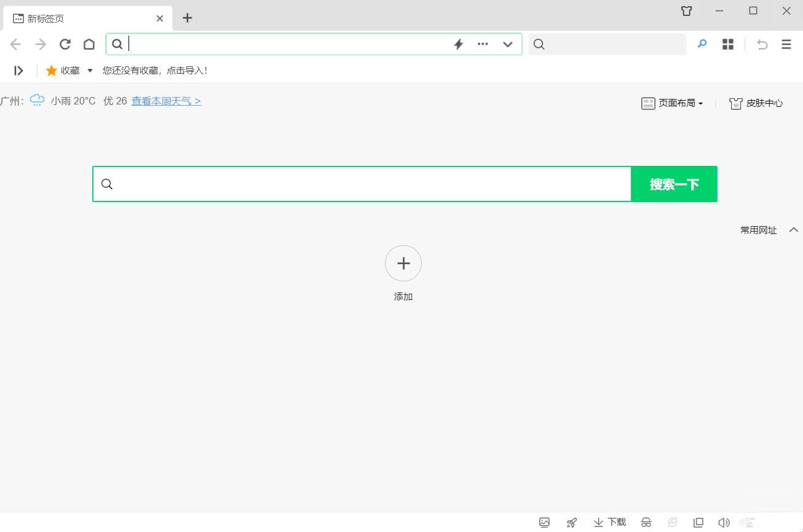The width and height of the screenshot is (803, 532).
Task: Click the 搜索一下 search button
Action: pyautogui.click(x=674, y=183)
